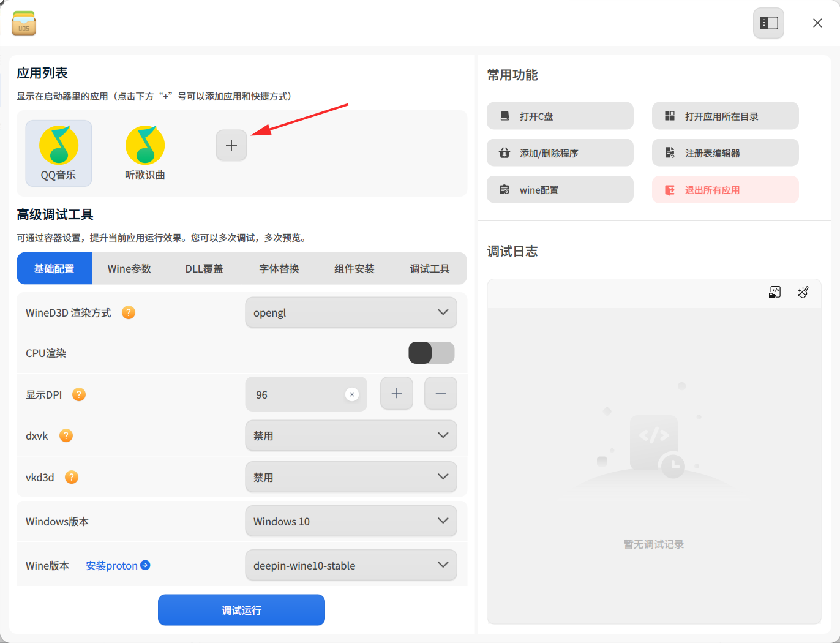
Task: Switch to the Wine参数 tab
Action: [x=129, y=268]
